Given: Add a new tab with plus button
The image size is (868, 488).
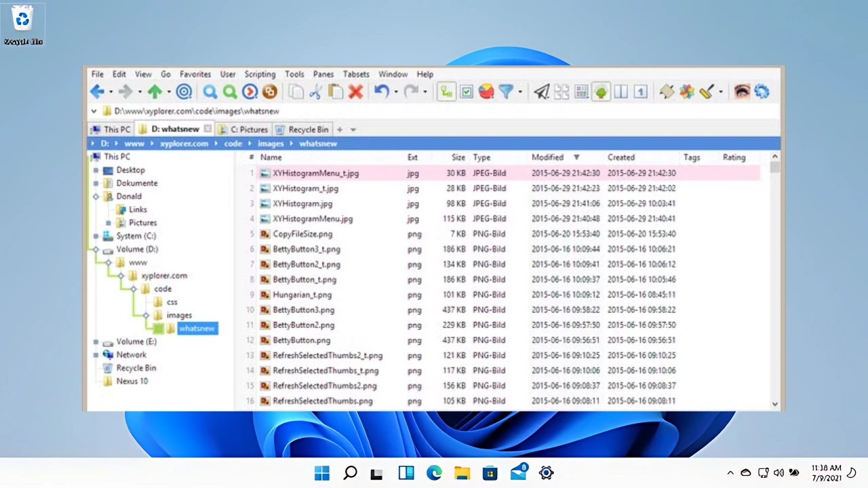Looking at the screenshot, I should pos(340,129).
